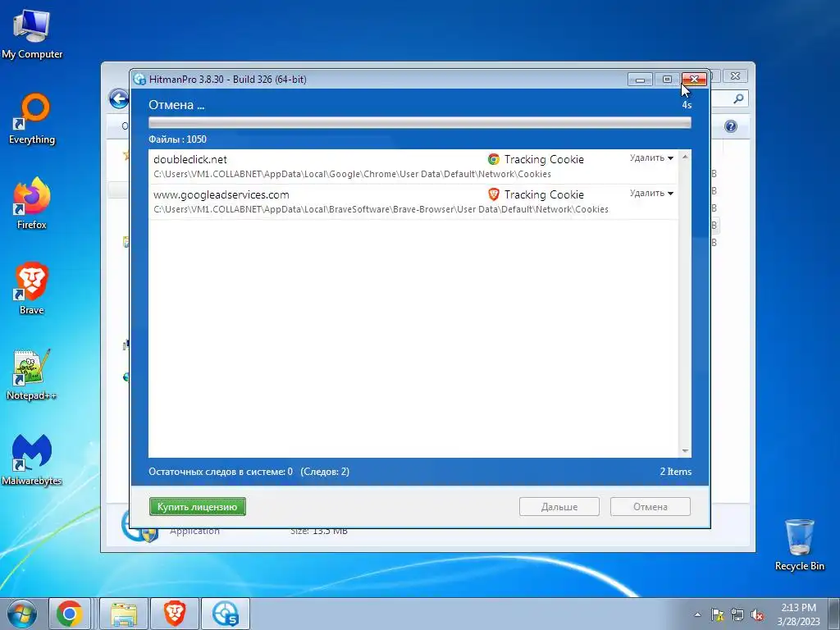Click Brave icon beside googleadservices Tracking Cookie
The height and width of the screenshot is (630, 840).
[x=493, y=194]
